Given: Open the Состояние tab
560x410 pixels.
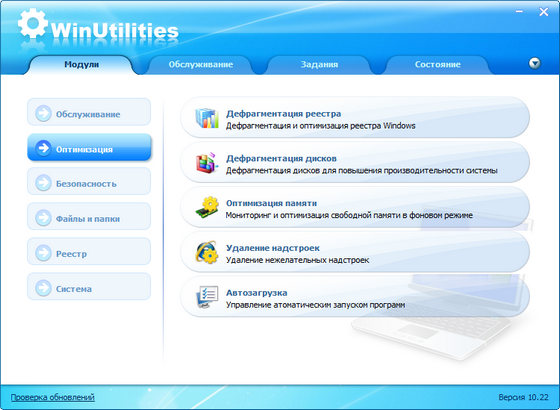Looking at the screenshot, I should coord(438,65).
